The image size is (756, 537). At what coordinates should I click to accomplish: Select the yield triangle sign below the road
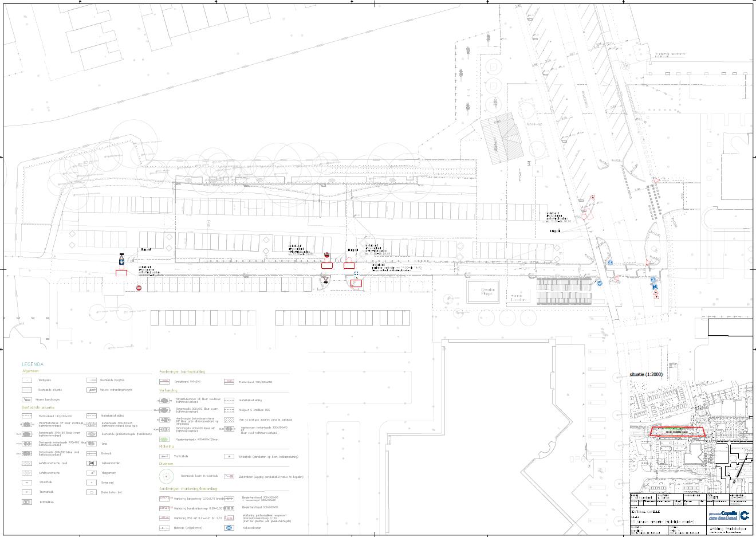point(325,280)
